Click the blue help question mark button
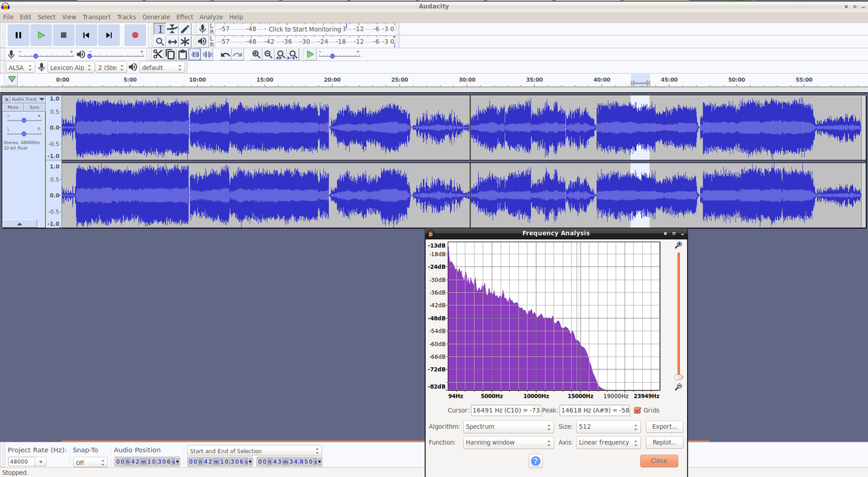 pos(536,461)
